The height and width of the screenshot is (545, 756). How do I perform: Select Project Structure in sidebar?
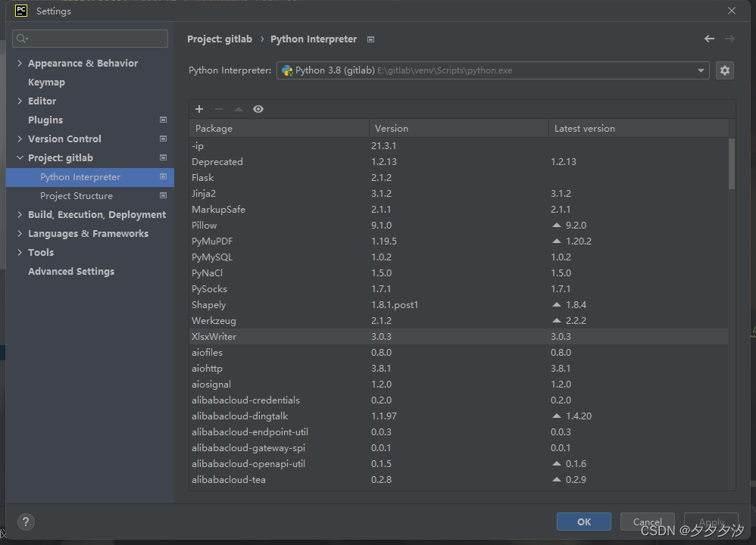89,195
